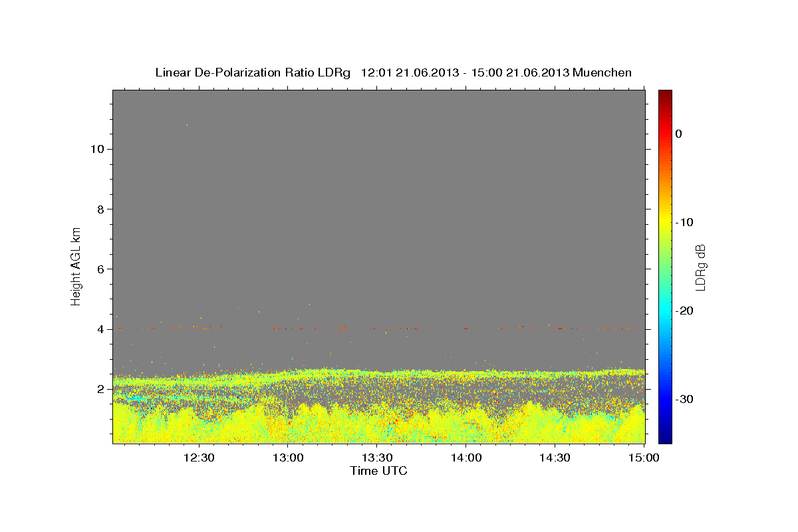Image resolution: width=798 pixels, height=532 pixels.
Task: Click the 15:00 time axis label
Action: (x=644, y=458)
